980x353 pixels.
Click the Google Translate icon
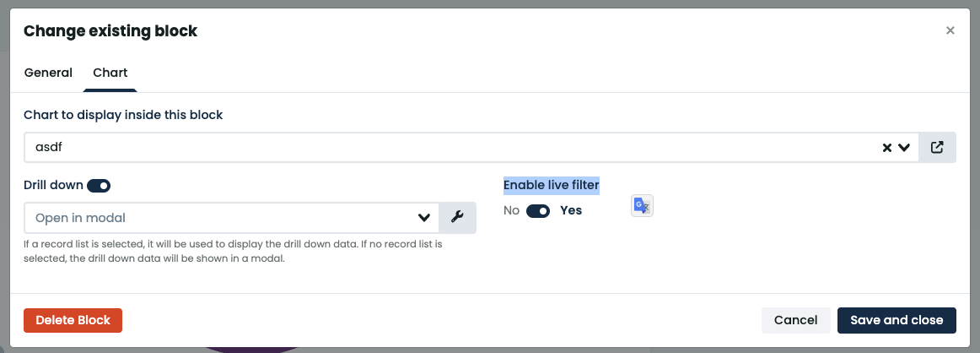tap(642, 205)
